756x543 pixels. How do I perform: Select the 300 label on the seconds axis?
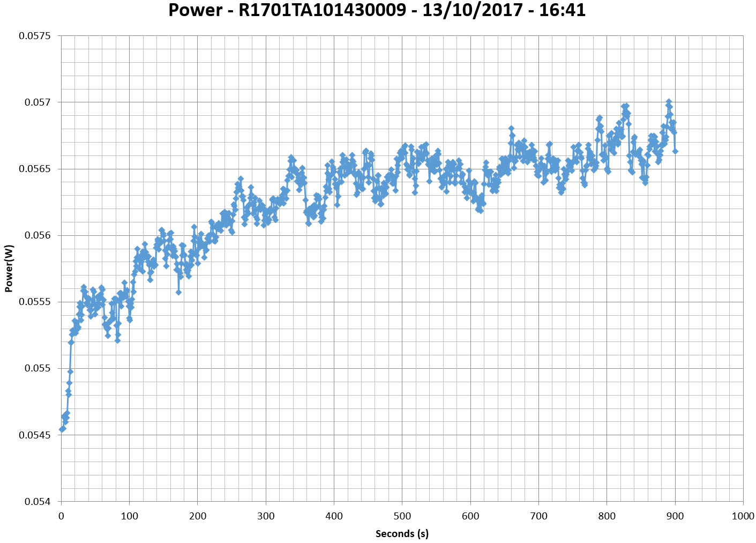pos(266,516)
